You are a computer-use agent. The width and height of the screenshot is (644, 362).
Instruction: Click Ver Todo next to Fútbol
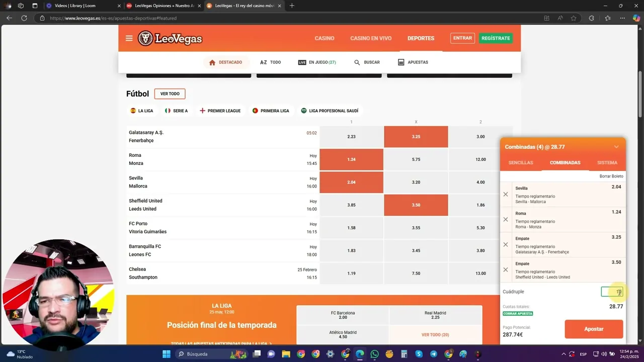coord(170,94)
